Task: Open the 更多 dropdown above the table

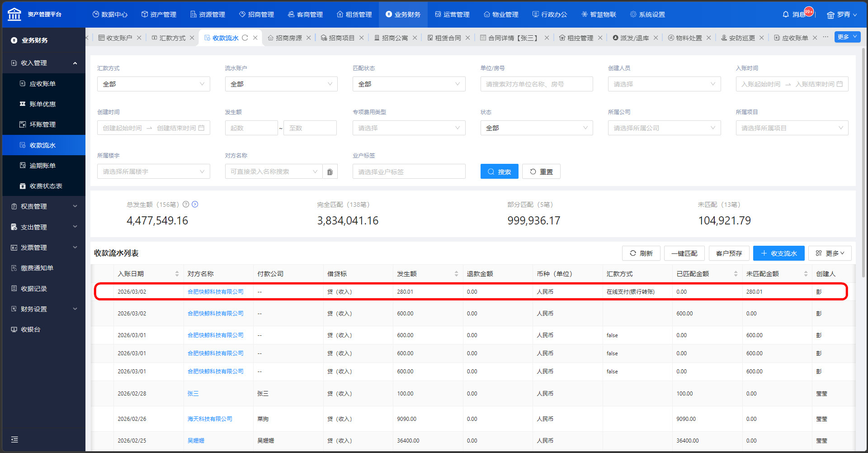Action: click(x=830, y=253)
